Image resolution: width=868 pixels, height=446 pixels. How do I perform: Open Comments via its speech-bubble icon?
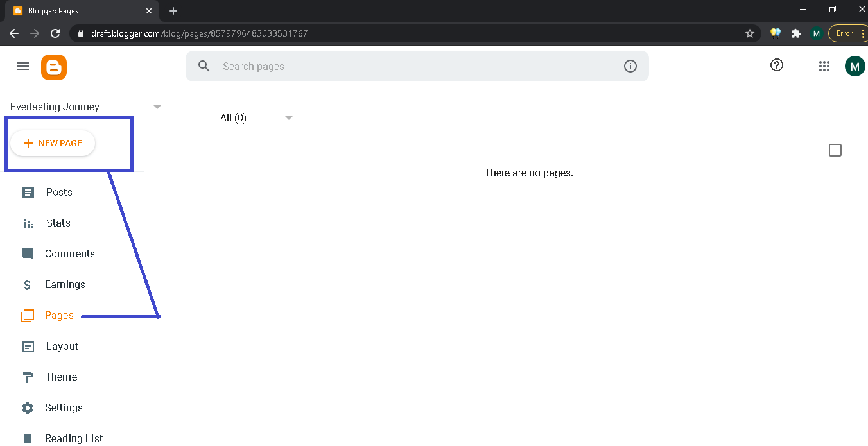(28, 253)
